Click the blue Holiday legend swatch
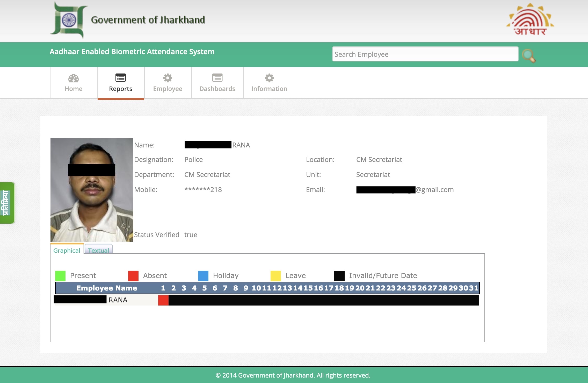The image size is (588, 383). click(203, 276)
